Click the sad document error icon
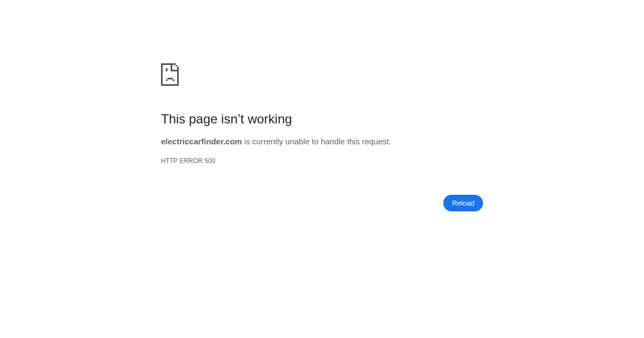Viewport: 644px width, 338px height. (170, 75)
